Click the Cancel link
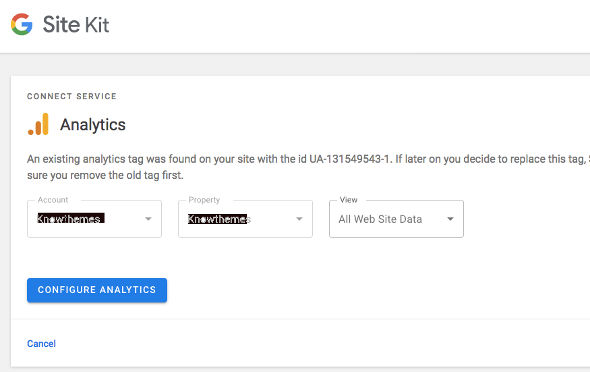 point(41,343)
